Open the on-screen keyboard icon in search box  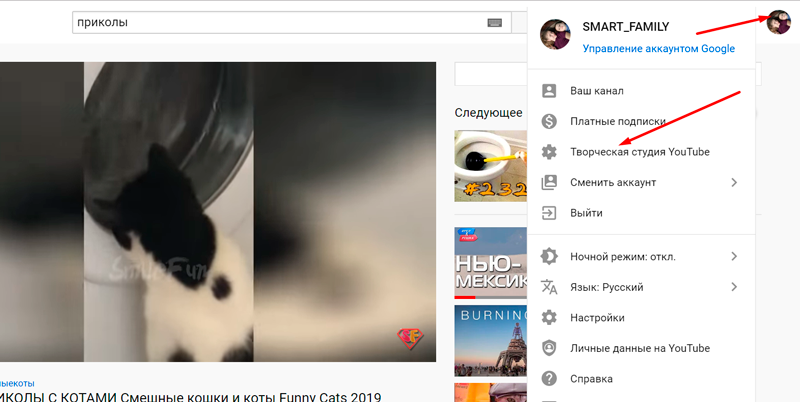pyautogui.click(x=494, y=22)
